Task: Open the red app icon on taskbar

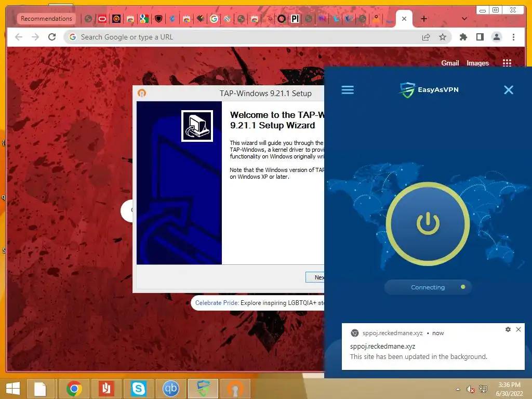Action: (106, 389)
